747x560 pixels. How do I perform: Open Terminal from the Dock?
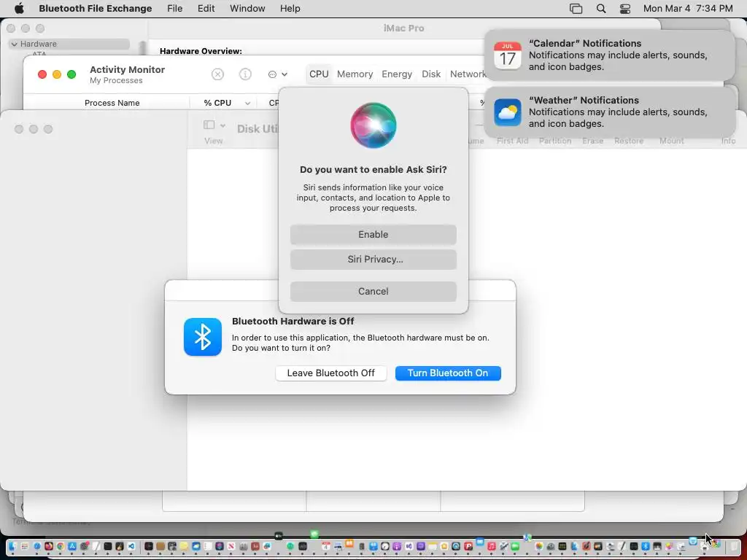108,545
